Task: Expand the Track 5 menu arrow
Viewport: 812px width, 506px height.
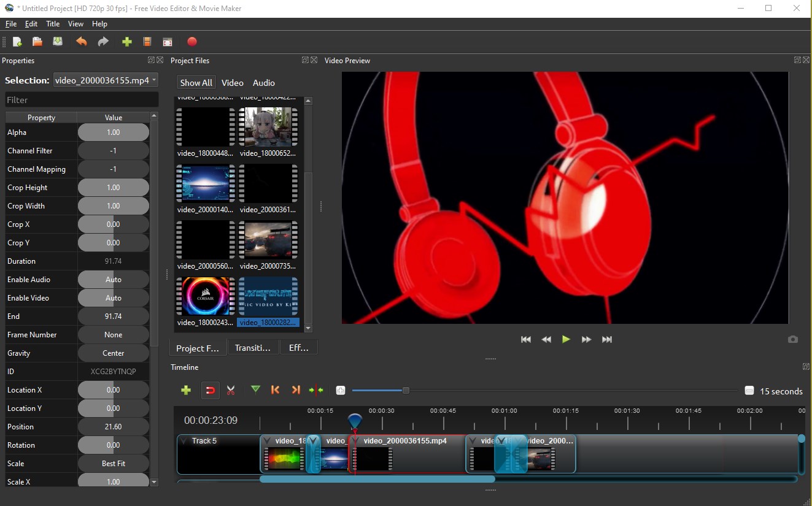Action: [184, 440]
